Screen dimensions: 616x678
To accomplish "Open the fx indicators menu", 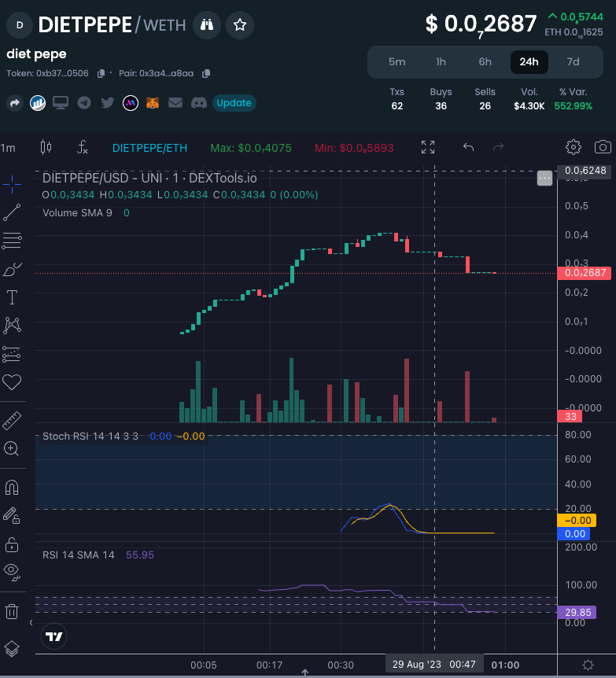I will pos(82,147).
